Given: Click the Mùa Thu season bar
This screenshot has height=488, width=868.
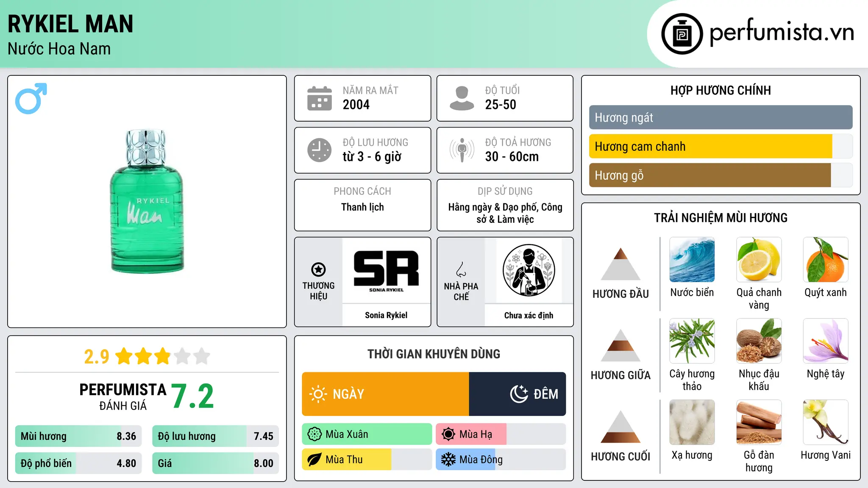Looking at the screenshot, I should click(367, 460).
